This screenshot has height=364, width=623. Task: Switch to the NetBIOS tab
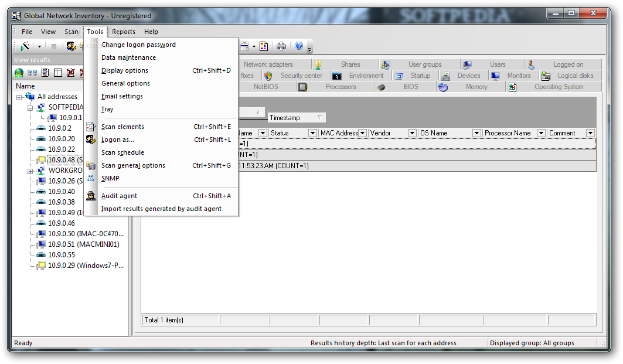point(267,87)
